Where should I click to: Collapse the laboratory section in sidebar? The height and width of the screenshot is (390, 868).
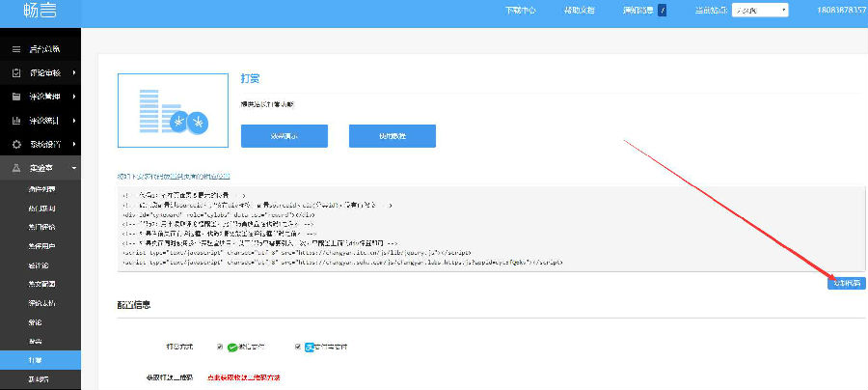[x=74, y=168]
